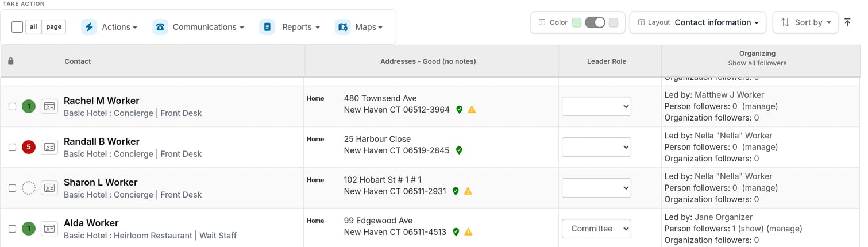Click the Color grid icon
Screen dimensions: 868x247
pyautogui.click(x=542, y=22)
